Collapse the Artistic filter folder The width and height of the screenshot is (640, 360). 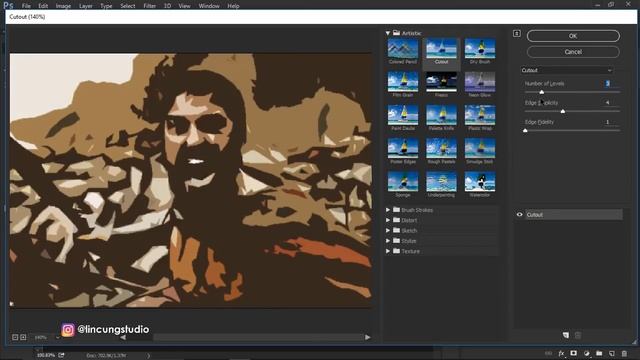point(388,33)
